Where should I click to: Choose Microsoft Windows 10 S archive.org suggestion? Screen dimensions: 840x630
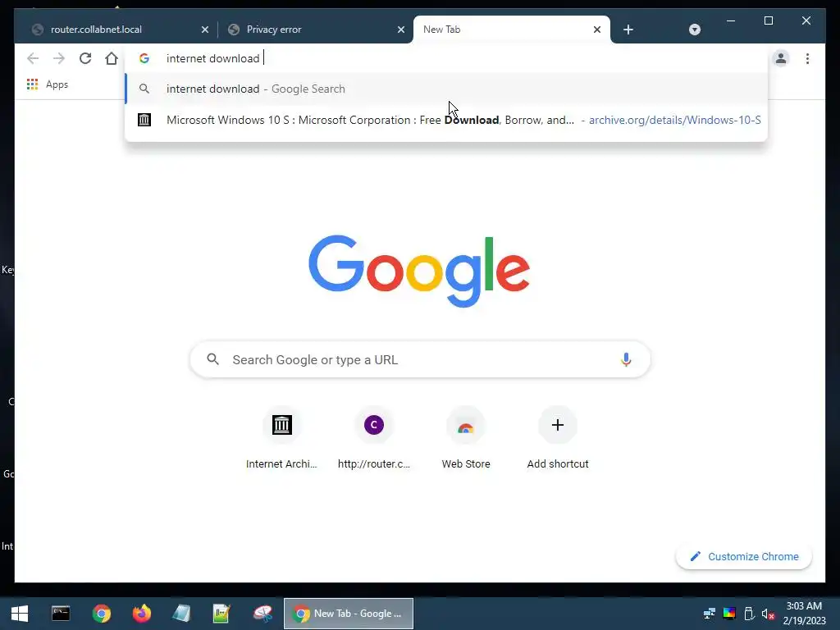coord(445,120)
